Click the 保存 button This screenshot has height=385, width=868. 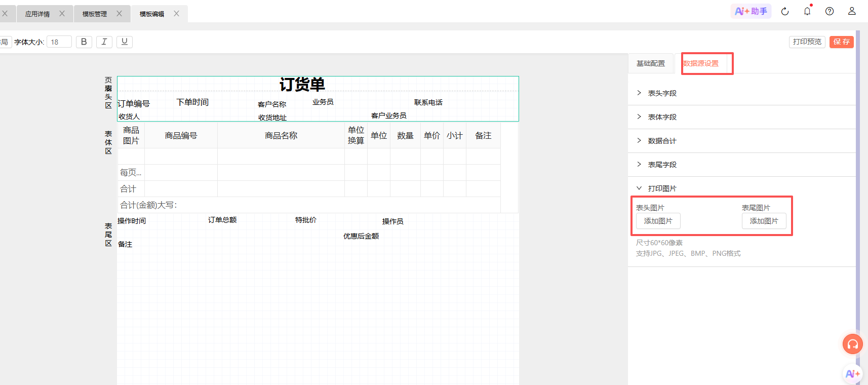pos(842,42)
